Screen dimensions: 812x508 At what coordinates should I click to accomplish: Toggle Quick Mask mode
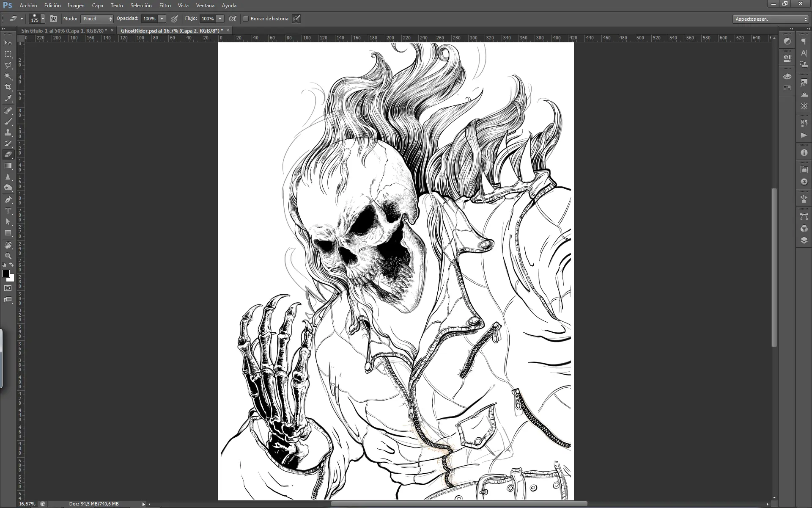click(x=8, y=288)
